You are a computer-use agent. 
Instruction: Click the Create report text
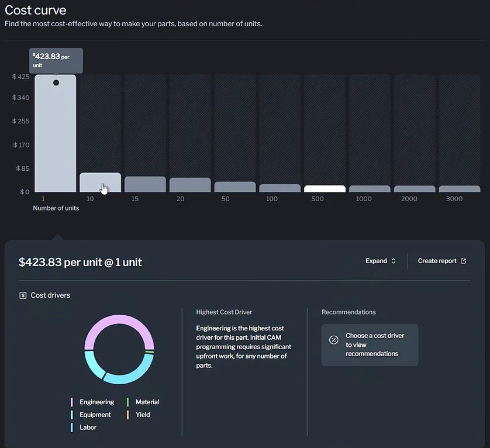(437, 261)
